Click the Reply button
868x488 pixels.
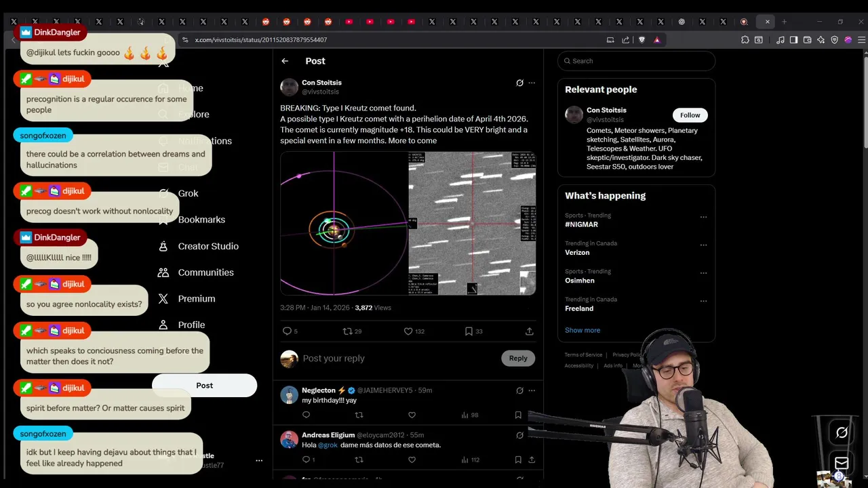[518, 358]
